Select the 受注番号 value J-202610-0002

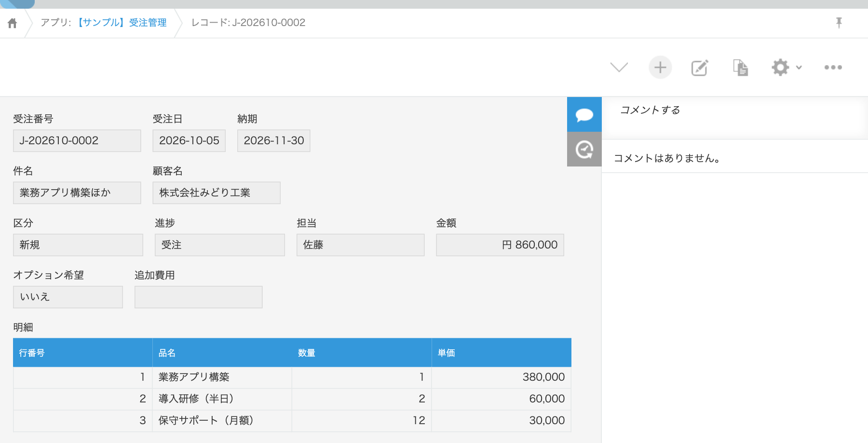click(x=77, y=140)
